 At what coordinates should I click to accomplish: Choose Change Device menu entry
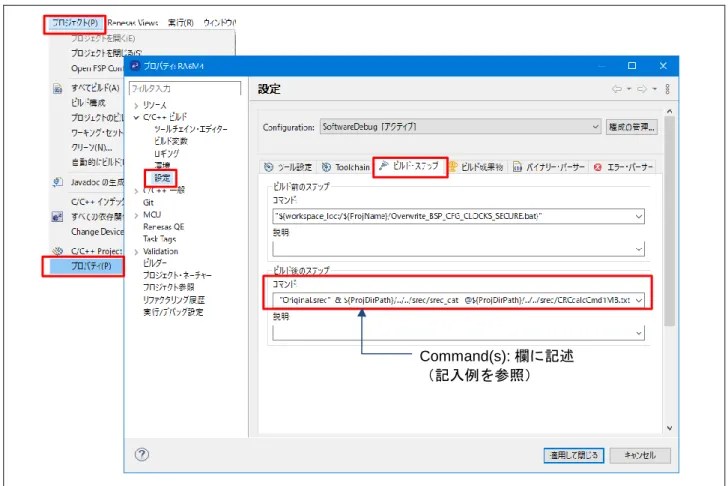[x=98, y=232]
